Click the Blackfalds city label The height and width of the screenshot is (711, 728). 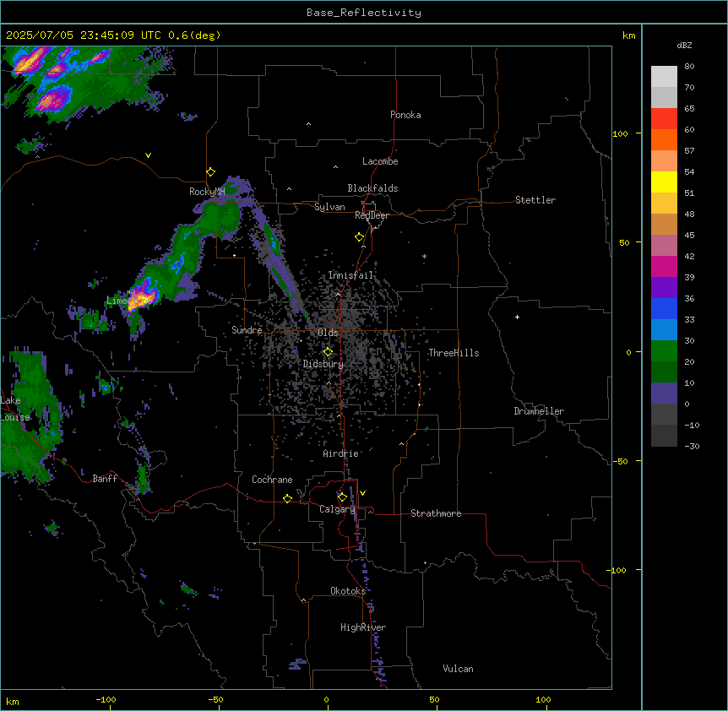(x=372, y=188)
